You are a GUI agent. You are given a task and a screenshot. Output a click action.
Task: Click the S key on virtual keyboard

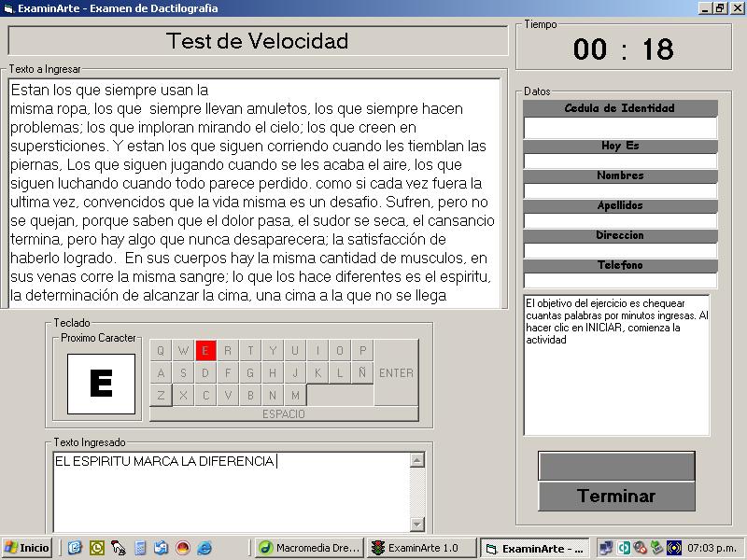click(x=183, y=372)
